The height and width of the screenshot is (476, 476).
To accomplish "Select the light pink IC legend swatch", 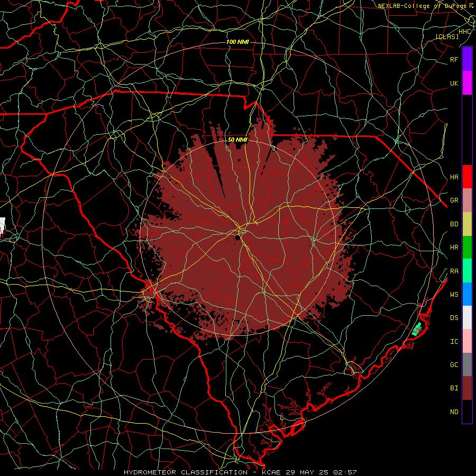I will [x=467, y=341].
